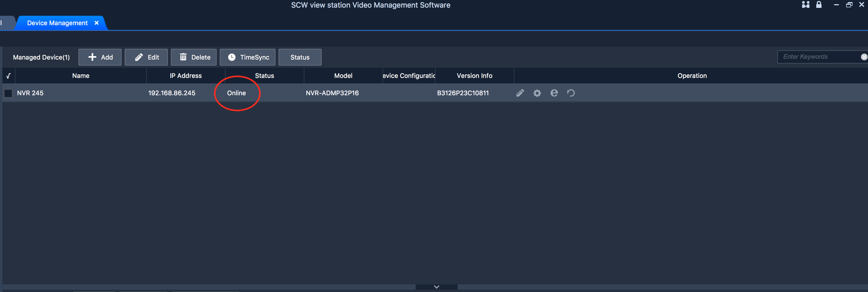Click the restart icon for NVR 245
Image resolution: width=868 pixels, height=292 pixels.
click(571, 93)
